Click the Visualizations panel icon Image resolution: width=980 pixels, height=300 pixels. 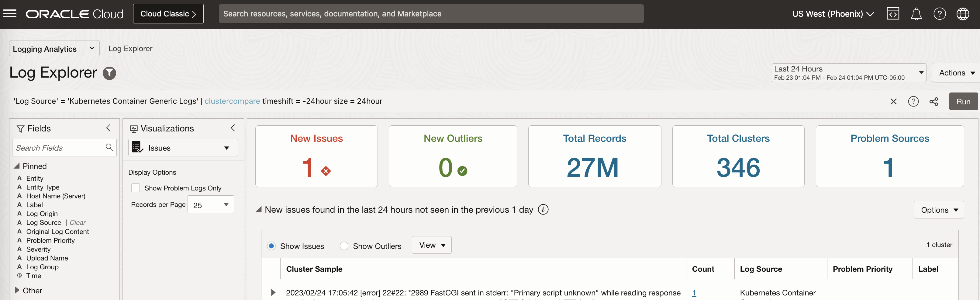(x=133, y=129)
